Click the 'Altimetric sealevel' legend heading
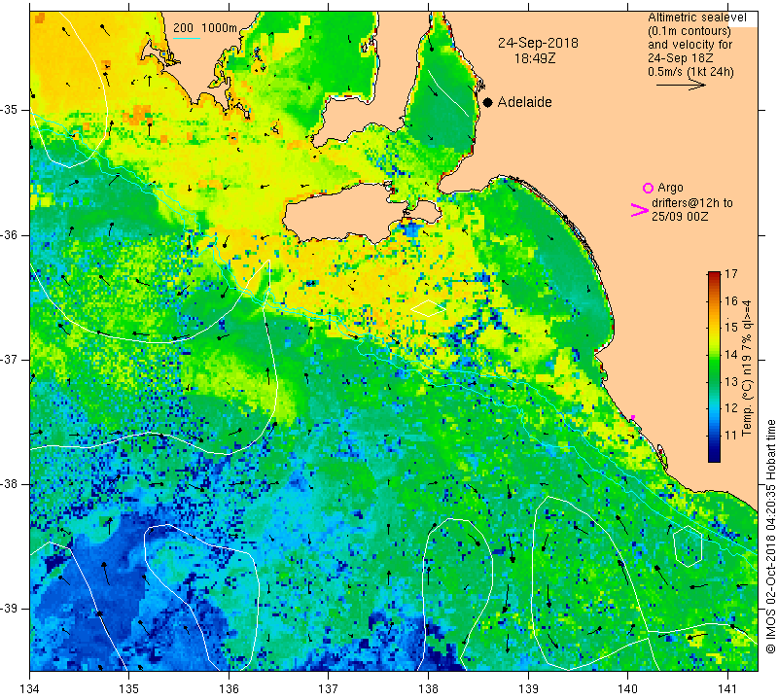Viewport: 778px width, 700px height. (x=696, y=17)
